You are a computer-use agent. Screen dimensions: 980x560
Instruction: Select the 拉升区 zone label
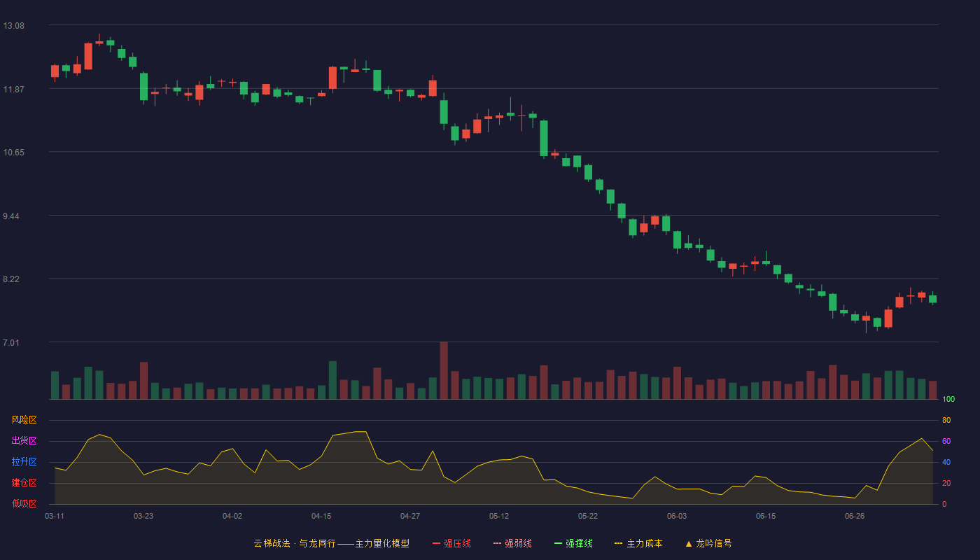[x=24, y=462]
